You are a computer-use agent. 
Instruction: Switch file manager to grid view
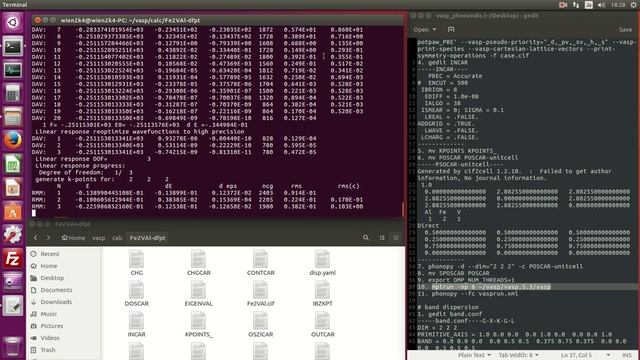click(396, 238)
